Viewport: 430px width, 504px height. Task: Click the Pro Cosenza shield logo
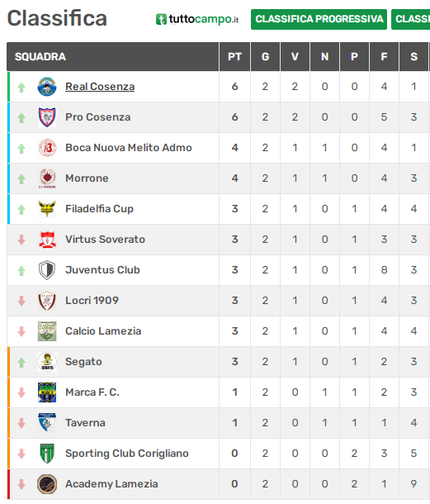click(47, 117)
